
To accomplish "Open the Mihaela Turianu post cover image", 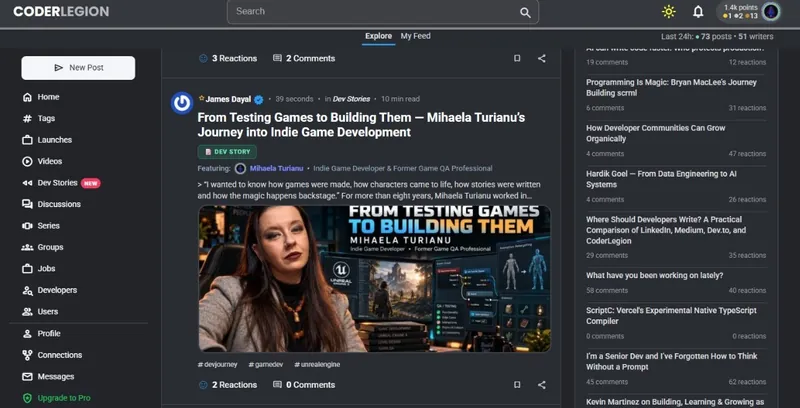I will click(374, 278).
